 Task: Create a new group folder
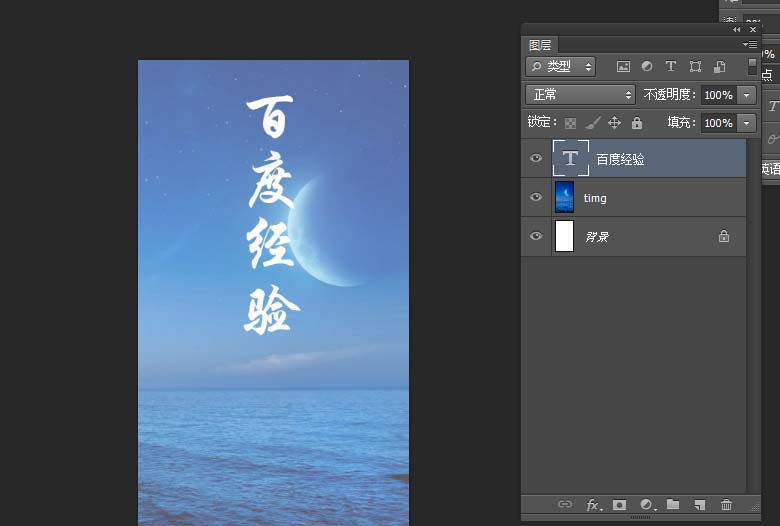(x=673, y=504)
